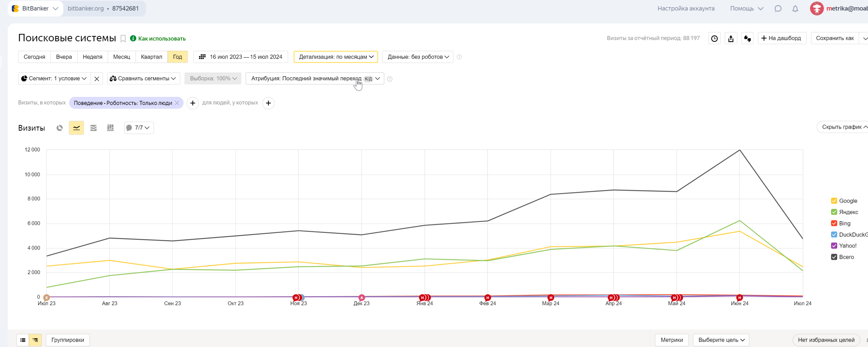The image size is (868, 347).
Task: Switch chart to pie chart view
Action: pyautogui.click(x=60, y=128)
